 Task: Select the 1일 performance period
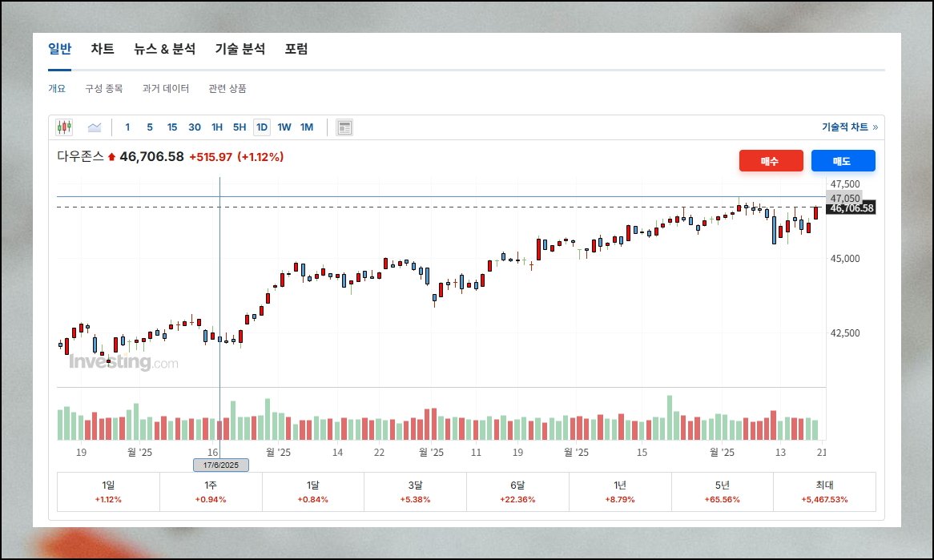108,492
